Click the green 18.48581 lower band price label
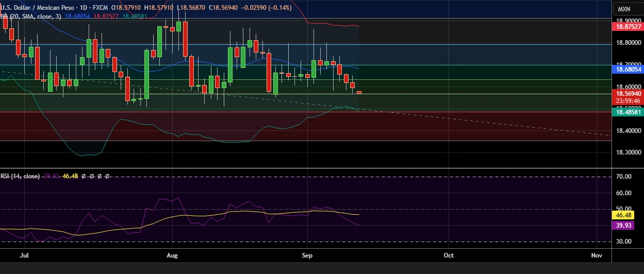 coord(627,112)
